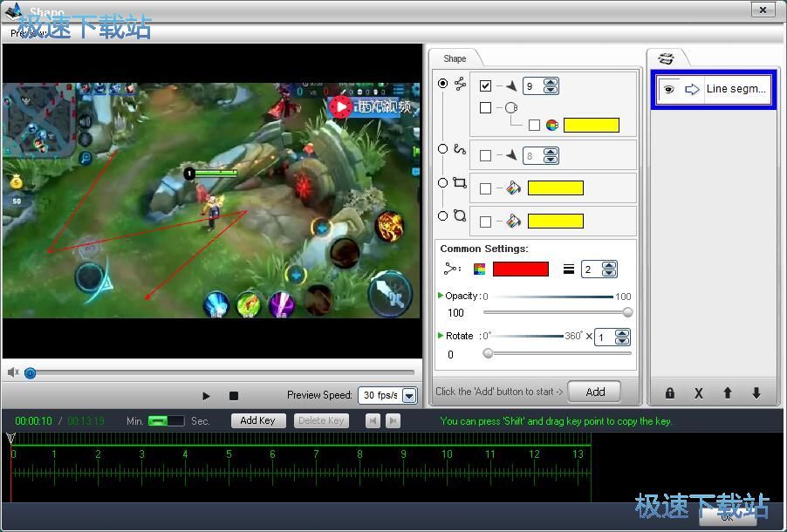Adjust the arrow size stepper showing 9
The width and height of the screenshot is (787, 532).
tap(551, 85)
